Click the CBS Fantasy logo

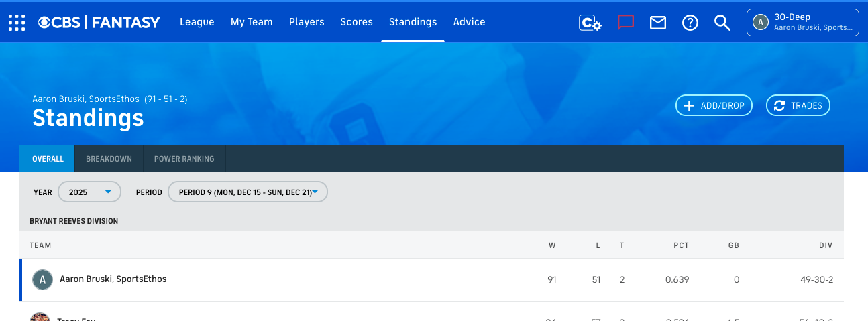99,22
